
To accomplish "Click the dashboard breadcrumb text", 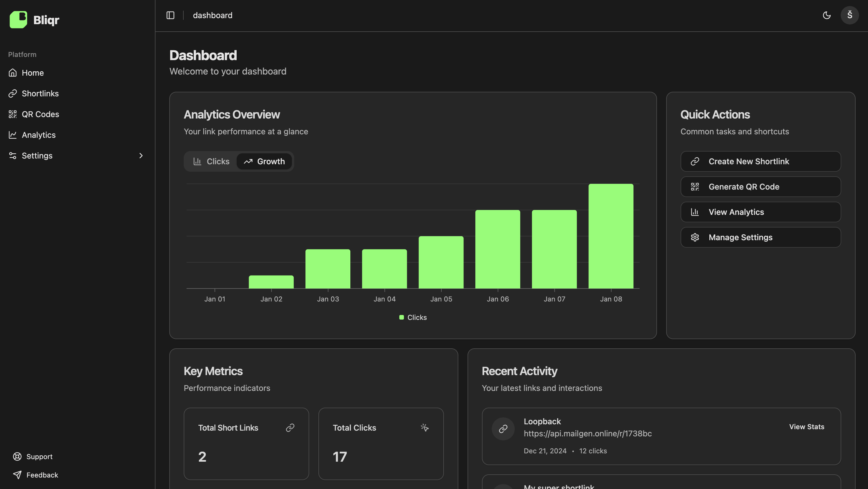I will pyautogui.click(x=213, y=15).
